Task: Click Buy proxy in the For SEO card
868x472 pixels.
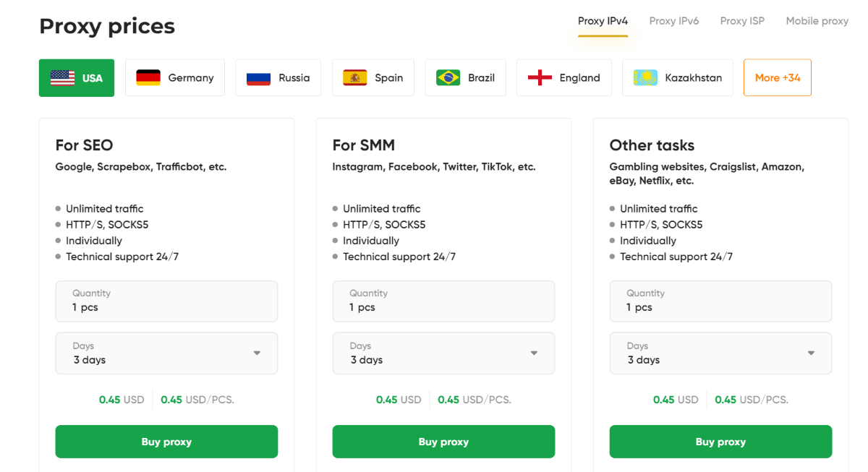Action: click(166, 441)
